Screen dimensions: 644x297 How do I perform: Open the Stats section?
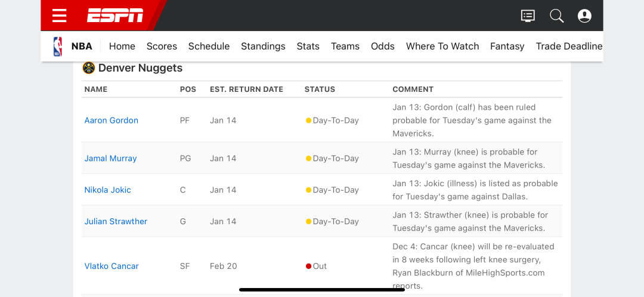pyautogui.click(x=308, y=47)
